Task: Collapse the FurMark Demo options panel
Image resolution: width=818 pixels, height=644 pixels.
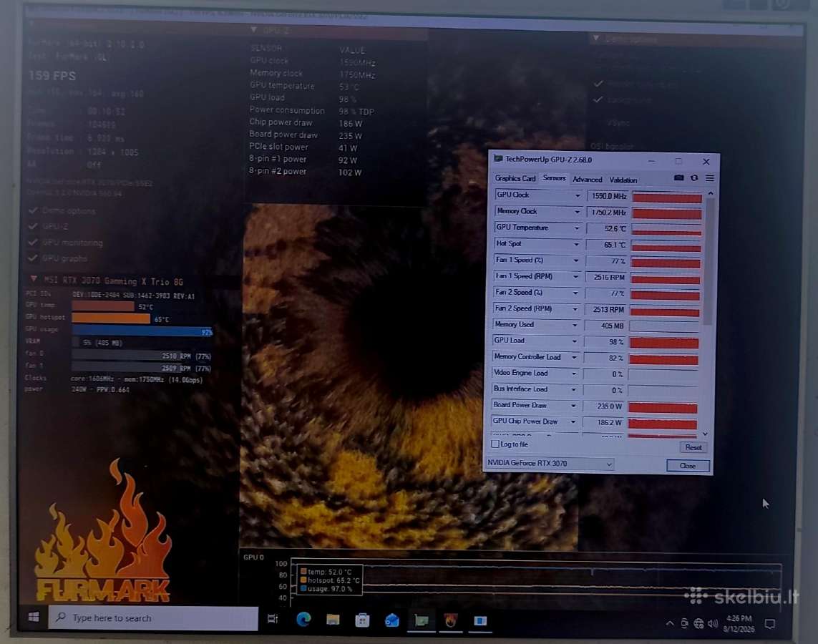Action: click(595, 38)
